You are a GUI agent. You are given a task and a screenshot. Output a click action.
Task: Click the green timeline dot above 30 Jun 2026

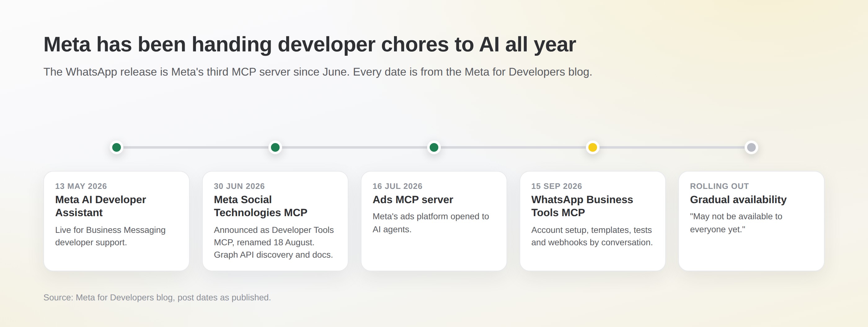tap(275, 147)
